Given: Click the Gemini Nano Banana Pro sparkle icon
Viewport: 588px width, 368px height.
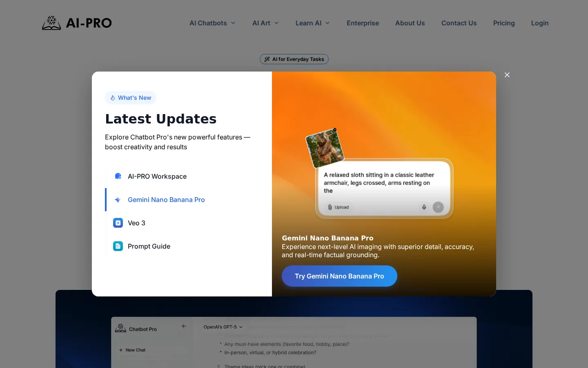Looking at the screenshot, I should coord(118,200).
